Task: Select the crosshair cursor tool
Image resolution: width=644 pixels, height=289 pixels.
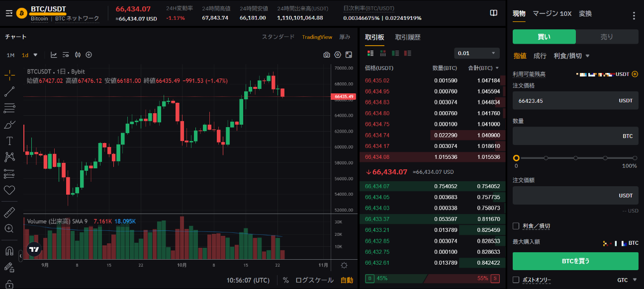Action: pos(9,75)
